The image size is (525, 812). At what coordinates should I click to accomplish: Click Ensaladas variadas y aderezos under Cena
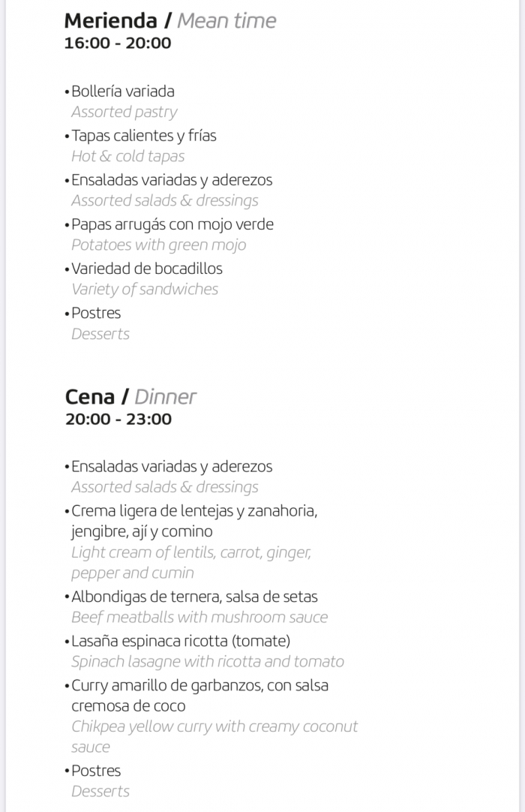click(x=172, y=467)
